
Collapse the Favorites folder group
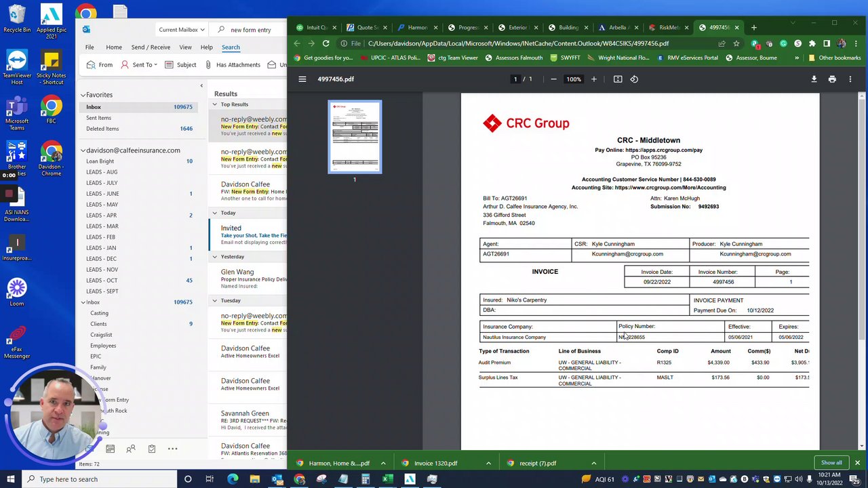pyautogui.click(x=83, y=95)
